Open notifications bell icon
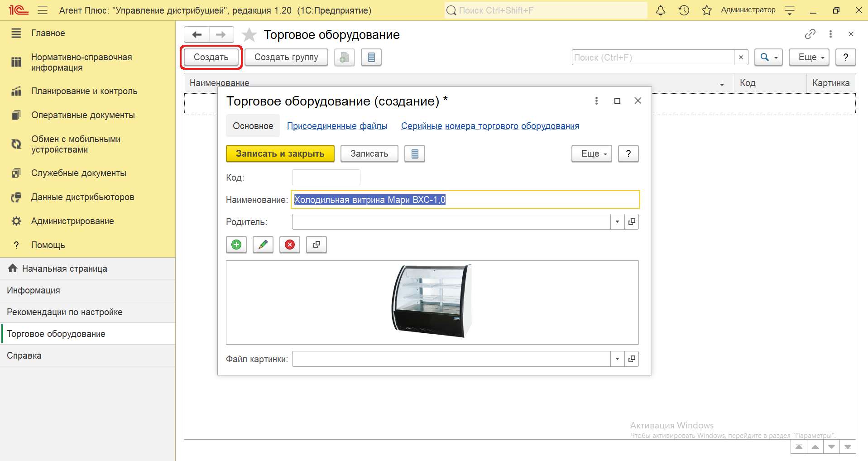 (661, 10)
